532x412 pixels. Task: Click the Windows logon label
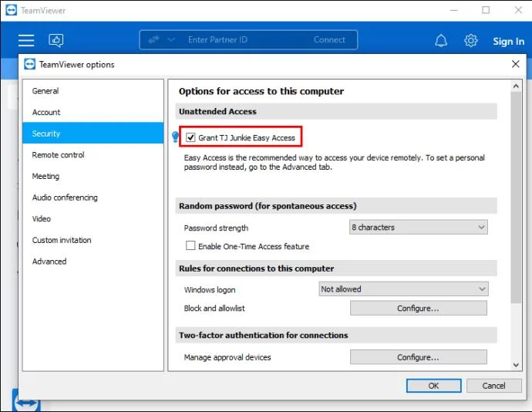tap(210, 290)
